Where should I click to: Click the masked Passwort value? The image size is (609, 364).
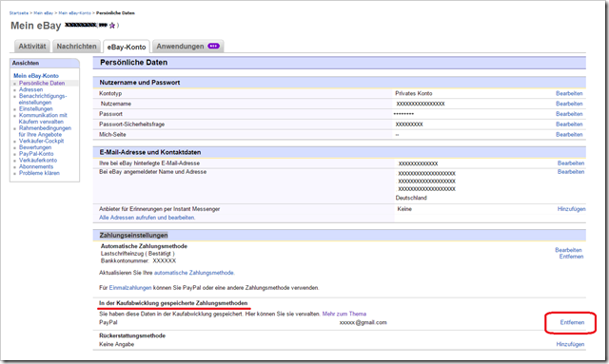403,114
